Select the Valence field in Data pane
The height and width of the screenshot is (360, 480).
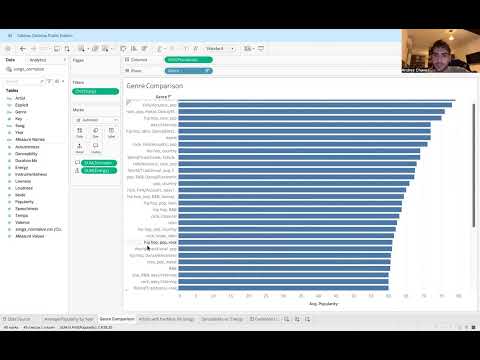click(x=22, y=222)
